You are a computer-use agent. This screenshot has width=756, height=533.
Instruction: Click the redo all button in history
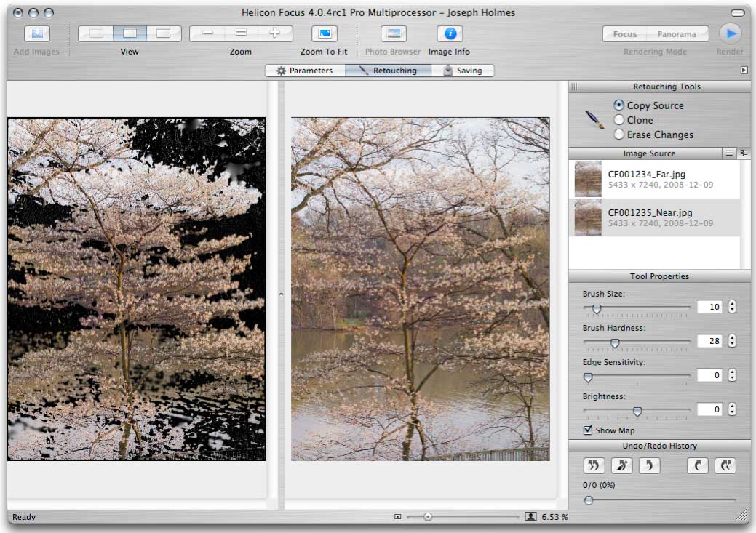click(x=725, y=466)
